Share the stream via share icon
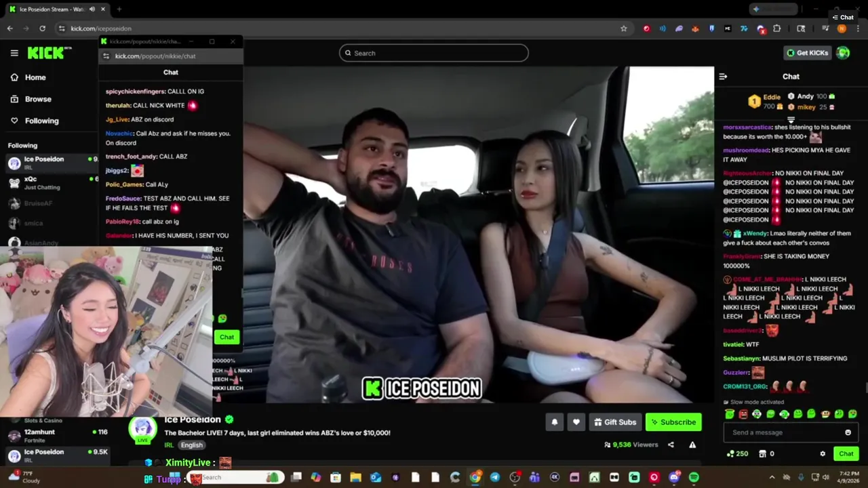Image resolution: width=868 pixels, height=488 pixels. click(671, 445)
